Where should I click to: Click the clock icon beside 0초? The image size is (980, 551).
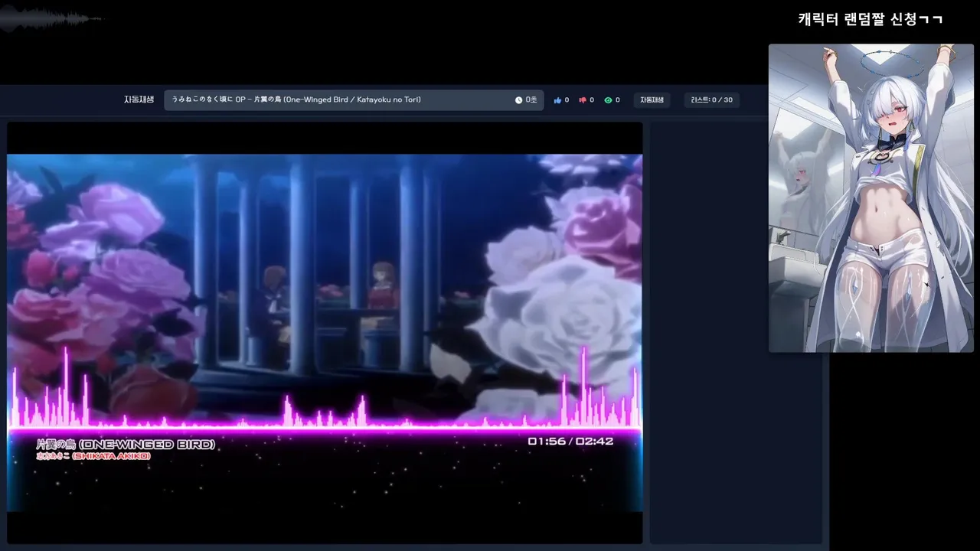[518, 100]
